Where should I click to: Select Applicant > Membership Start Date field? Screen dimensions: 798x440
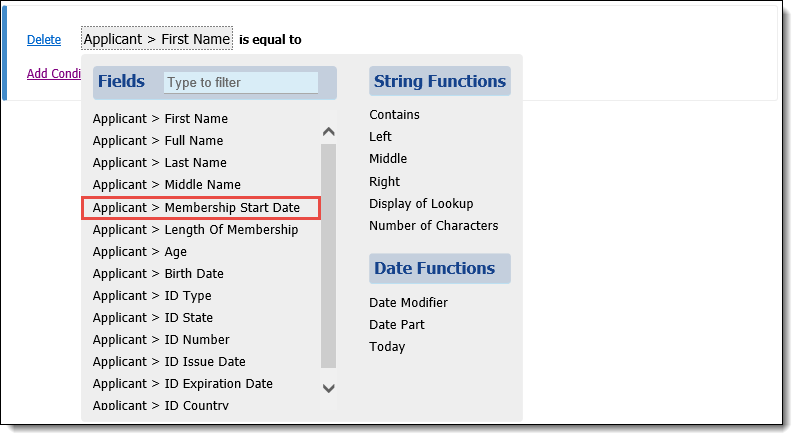tap(201, 208)
